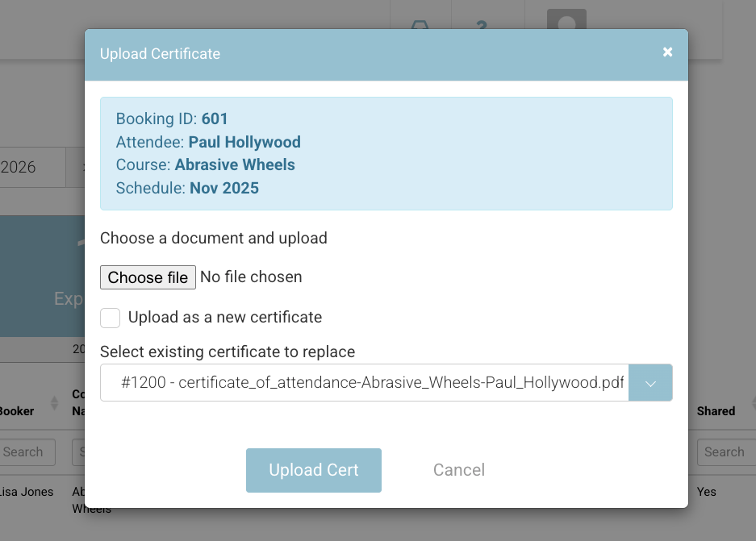The width and height of the screenshot is (756, 541).
Task: Click the Yes value in Shared column
Action: coord(706,492)
